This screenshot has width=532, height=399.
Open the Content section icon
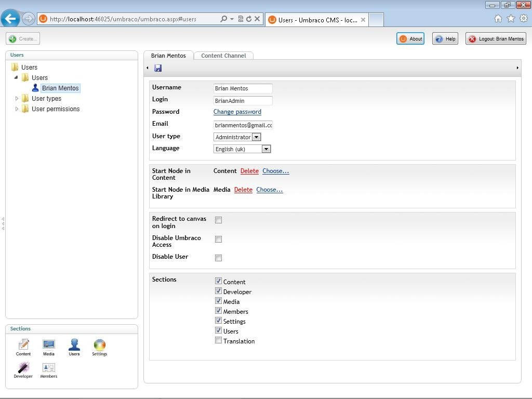23,347
